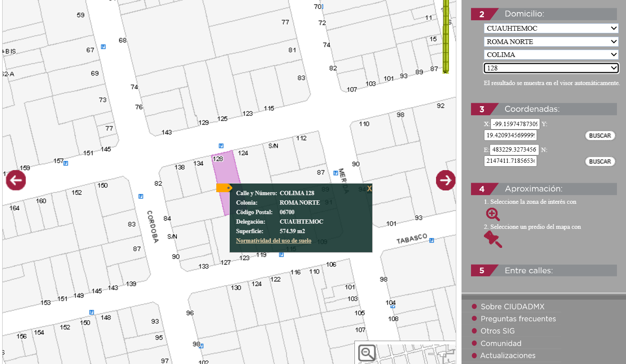Close the COLIMA 128 info popup
Screen dimensions: 626x364
point(369,188)
